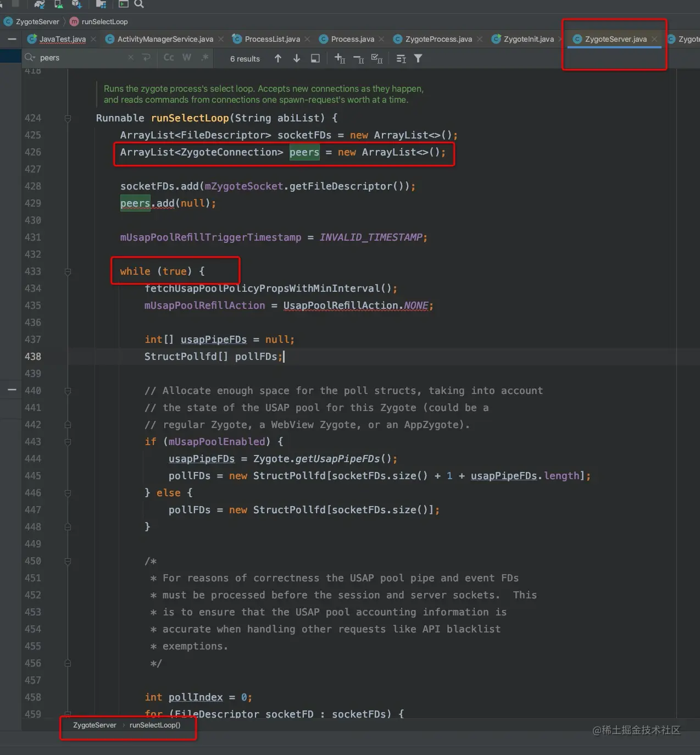
Task: Click the filter search results funnel icon
Action: click(418, 58)
